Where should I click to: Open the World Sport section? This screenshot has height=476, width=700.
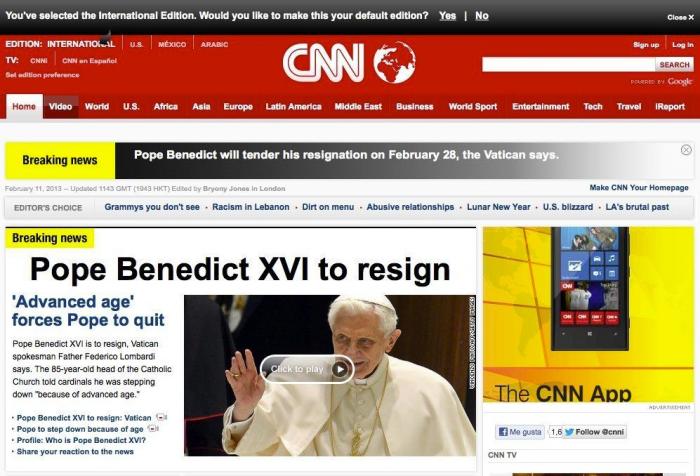point(473,107)
